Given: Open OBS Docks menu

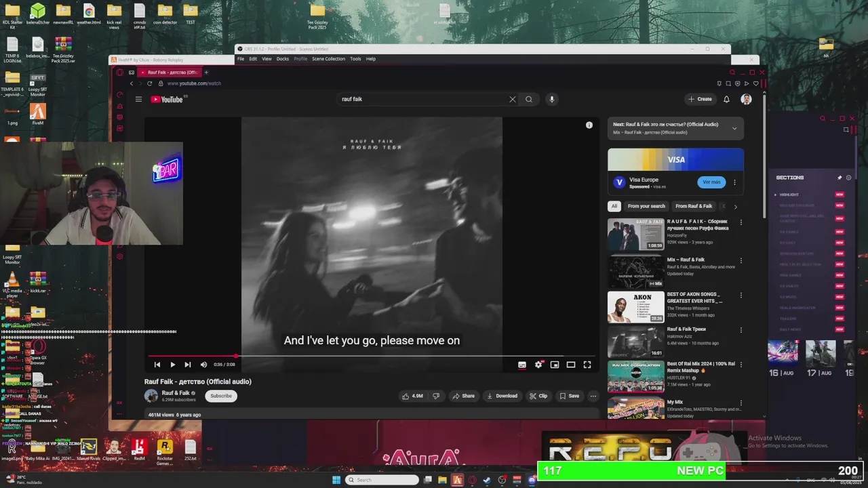Looking at the screenshot, I should tap(283, 59).
